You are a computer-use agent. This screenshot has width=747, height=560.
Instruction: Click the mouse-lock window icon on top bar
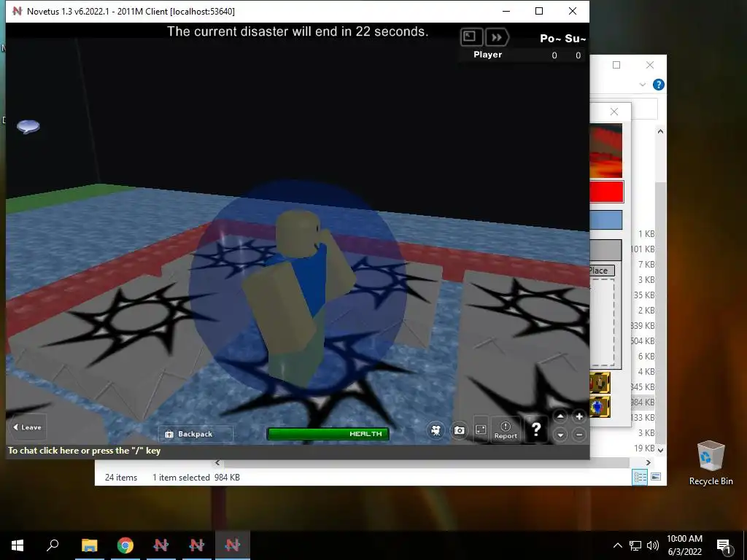(x=471, y=37)
